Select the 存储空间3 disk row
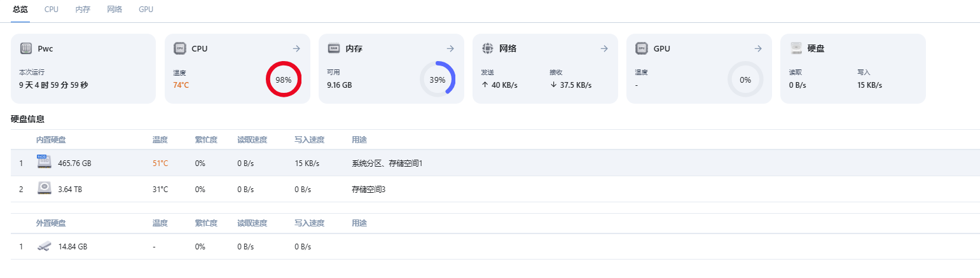The height and width of the screenshot is (278, 980). pyautogui.click(x=495, y=189)
